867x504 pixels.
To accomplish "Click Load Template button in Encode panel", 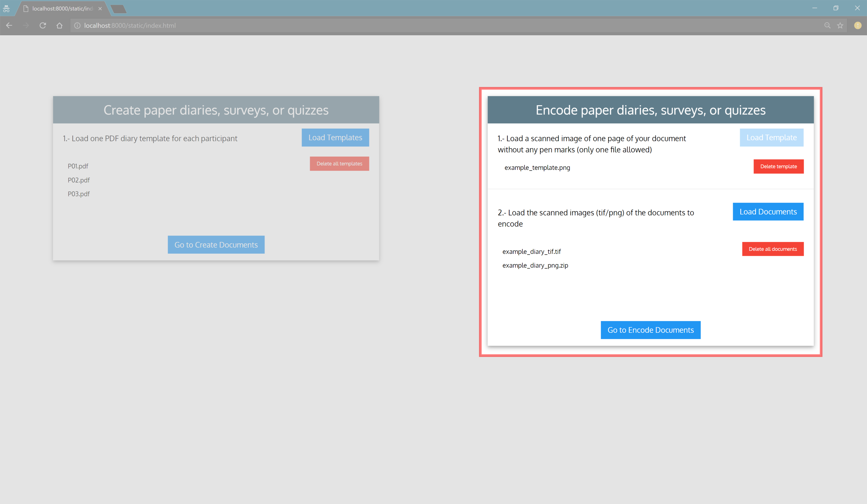I will (772, 138).
